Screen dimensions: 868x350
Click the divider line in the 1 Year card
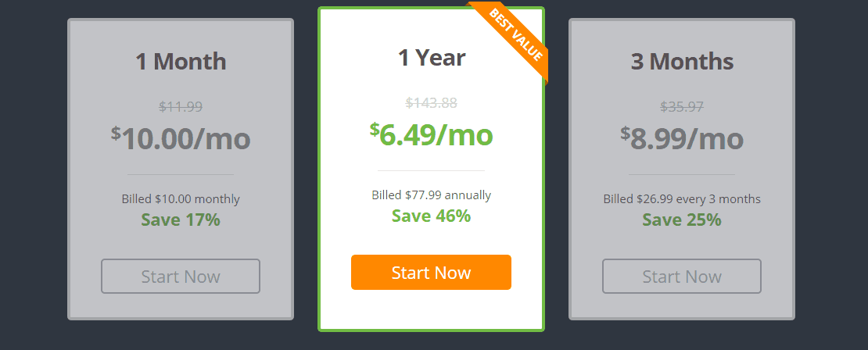point(431,171)
